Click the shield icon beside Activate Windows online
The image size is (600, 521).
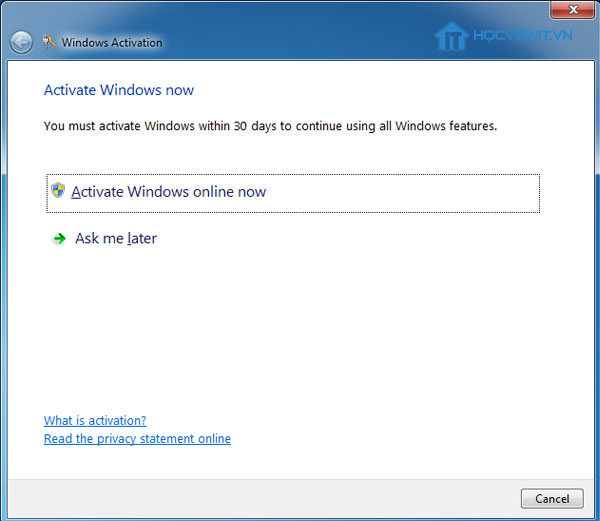click(x=58, y=190)
